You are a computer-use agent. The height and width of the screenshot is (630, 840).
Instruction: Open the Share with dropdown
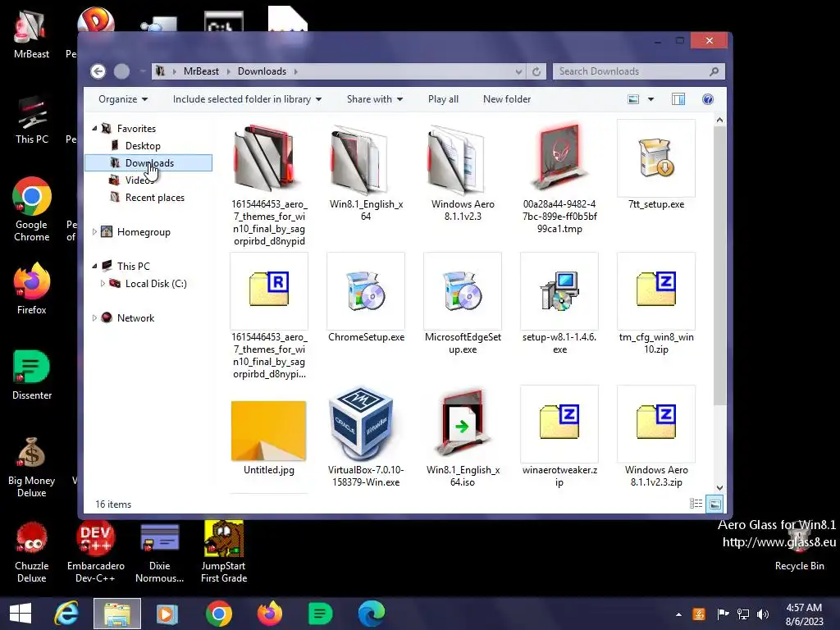(374, 99)
